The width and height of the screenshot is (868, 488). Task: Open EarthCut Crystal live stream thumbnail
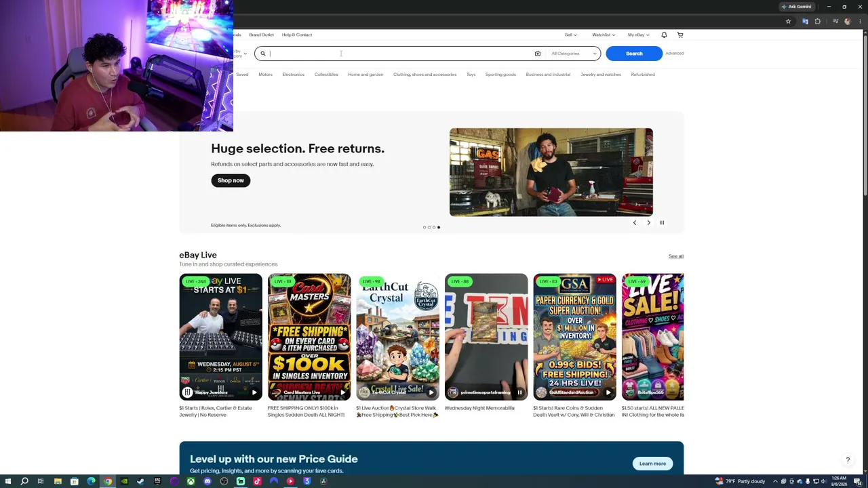397,337
